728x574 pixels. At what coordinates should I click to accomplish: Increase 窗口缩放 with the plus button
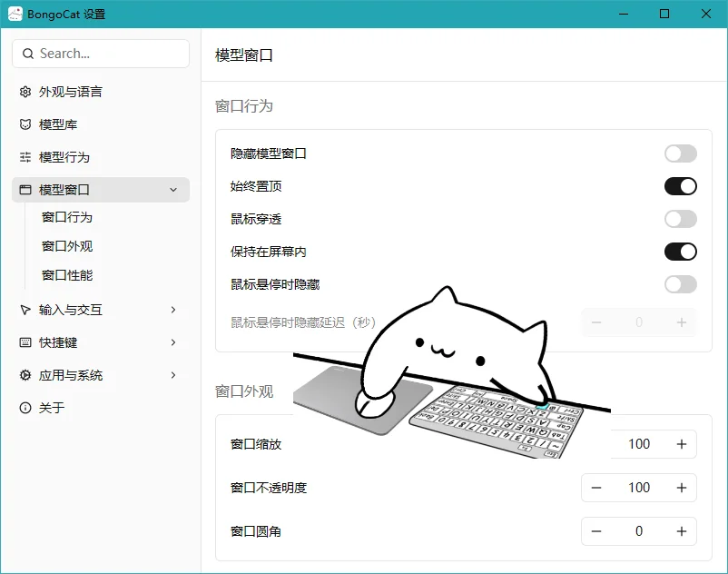click(x=681, y=444)
